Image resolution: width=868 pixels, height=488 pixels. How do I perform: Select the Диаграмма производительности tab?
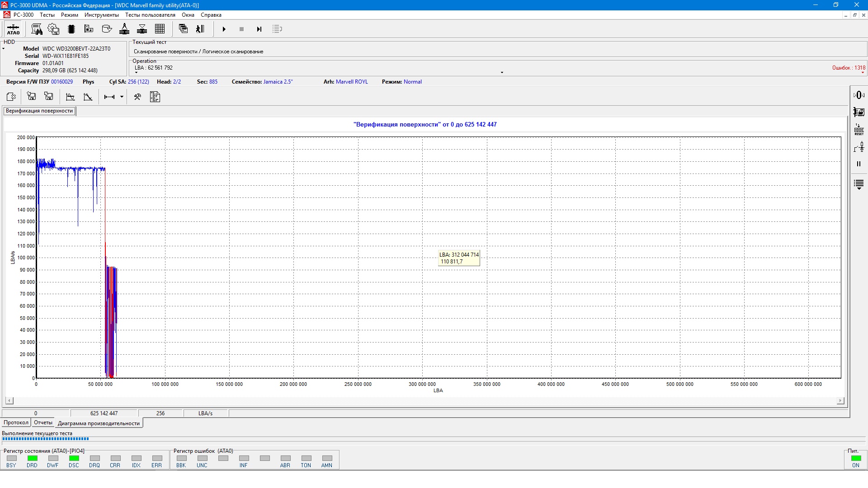click(99, 423)
